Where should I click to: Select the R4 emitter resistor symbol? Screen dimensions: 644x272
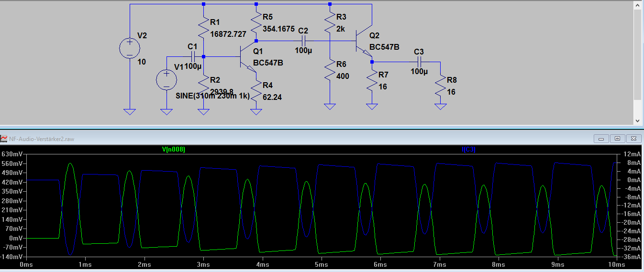256,89
